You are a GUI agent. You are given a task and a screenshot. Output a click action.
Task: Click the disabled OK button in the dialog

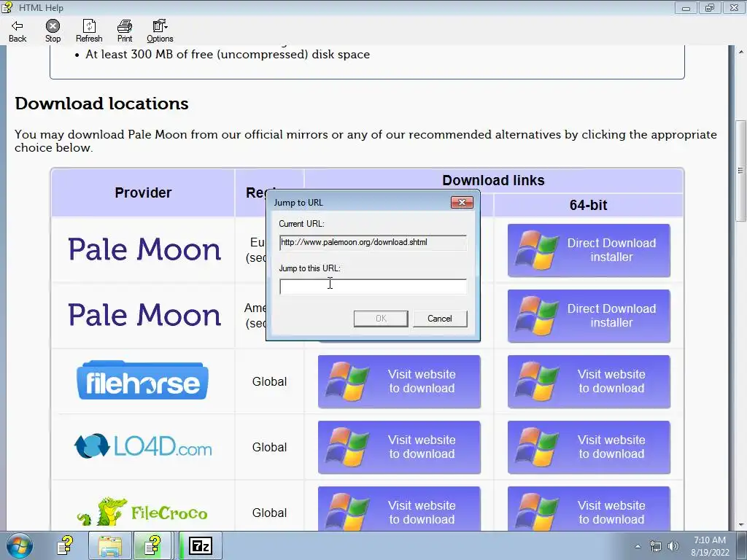[381, 319]
